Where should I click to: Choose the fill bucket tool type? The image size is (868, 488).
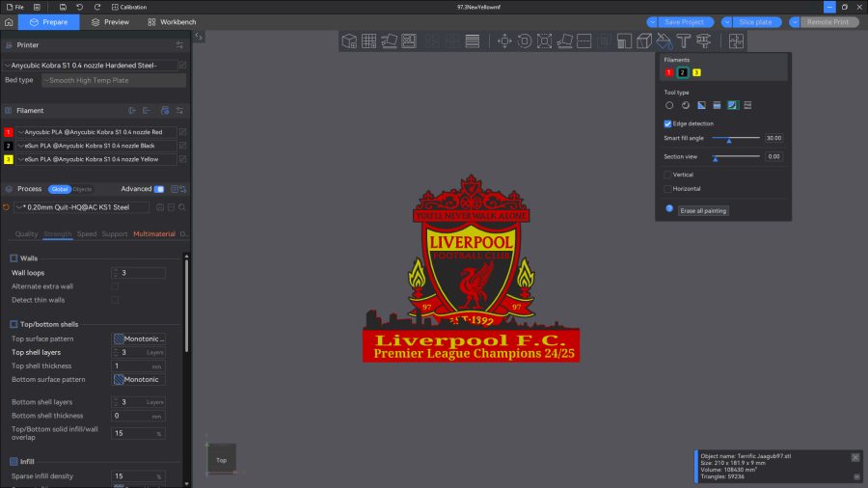(x=732, y=105)
